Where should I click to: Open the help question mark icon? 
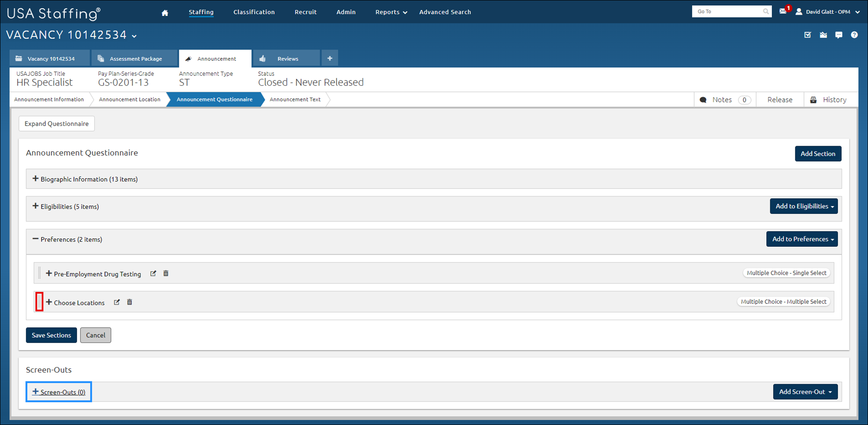(854, 35)
